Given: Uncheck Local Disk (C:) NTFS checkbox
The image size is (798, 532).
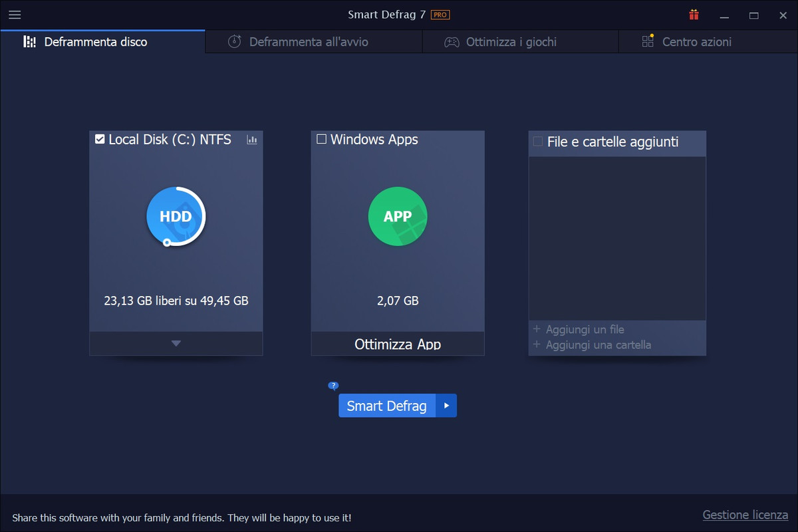Looking at the screenshot, I should point(100,139).
